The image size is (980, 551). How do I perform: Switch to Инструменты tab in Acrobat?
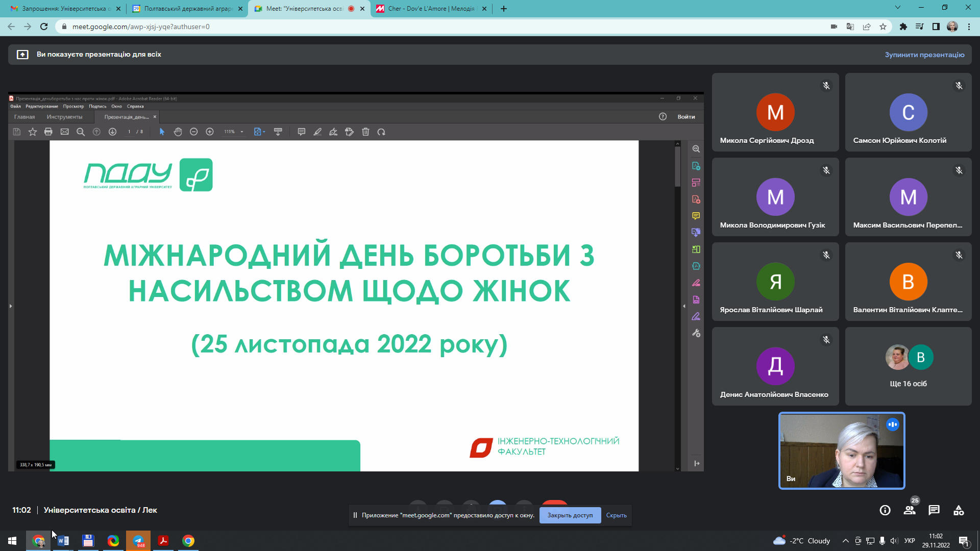pyautogui.click(x=64, y=117)
